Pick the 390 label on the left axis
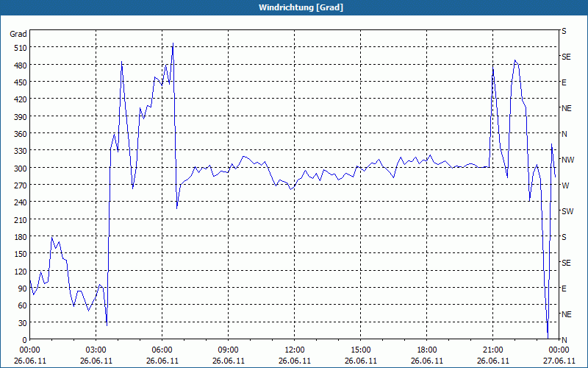588x368 pixels. point(21,117)
